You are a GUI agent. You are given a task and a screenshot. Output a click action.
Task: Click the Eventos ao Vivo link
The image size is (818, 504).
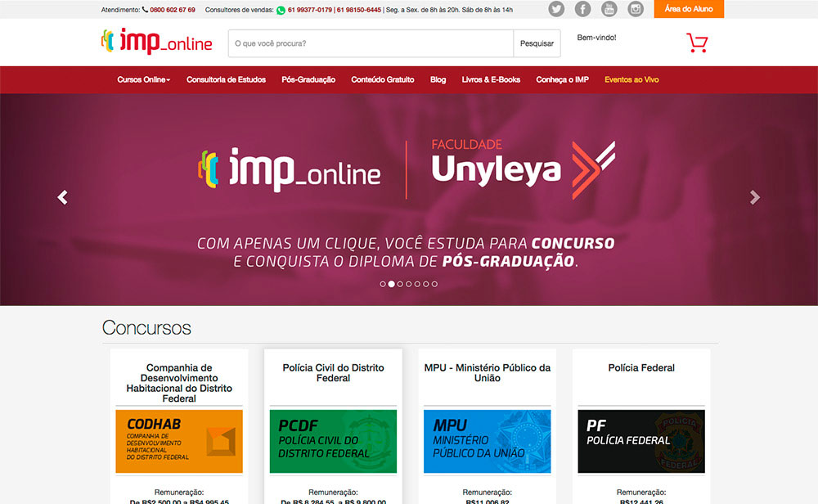(x=631, y=80)
